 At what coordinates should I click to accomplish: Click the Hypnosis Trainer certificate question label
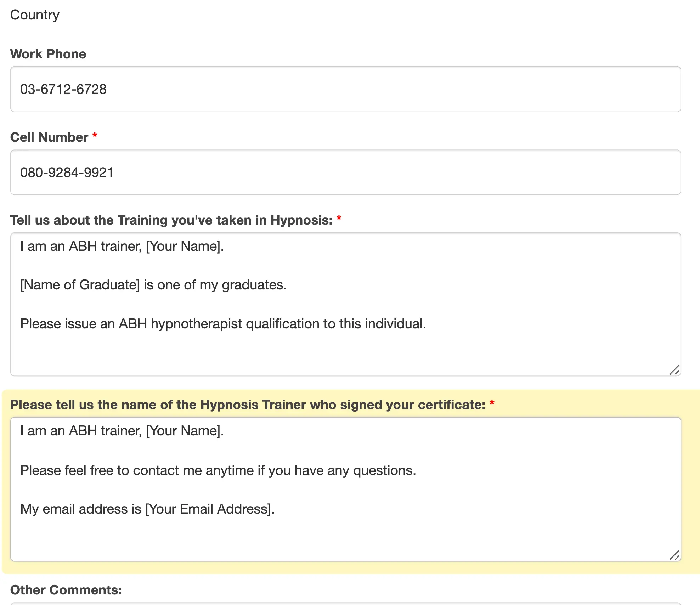click(x=248, y=405)
